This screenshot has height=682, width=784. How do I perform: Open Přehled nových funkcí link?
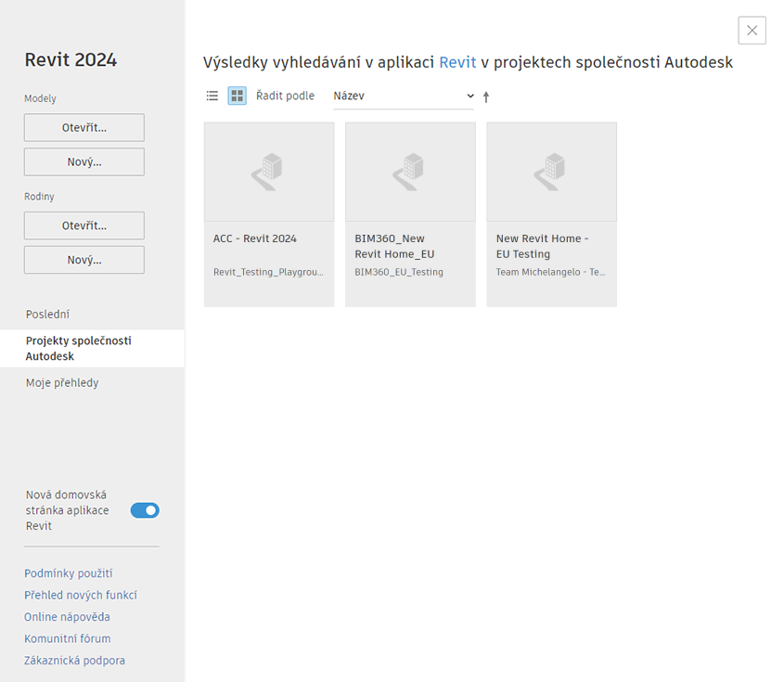[x=81, y=595]
